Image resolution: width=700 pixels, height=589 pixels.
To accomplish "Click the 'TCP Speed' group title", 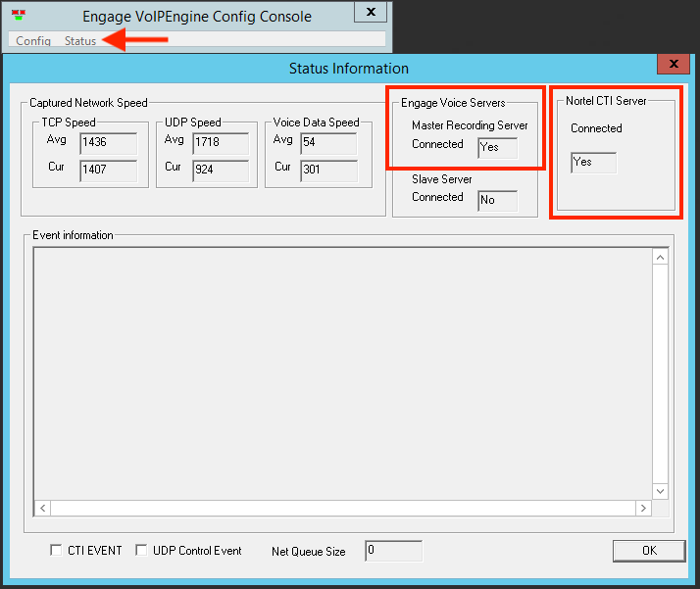I will coord(69,123).
